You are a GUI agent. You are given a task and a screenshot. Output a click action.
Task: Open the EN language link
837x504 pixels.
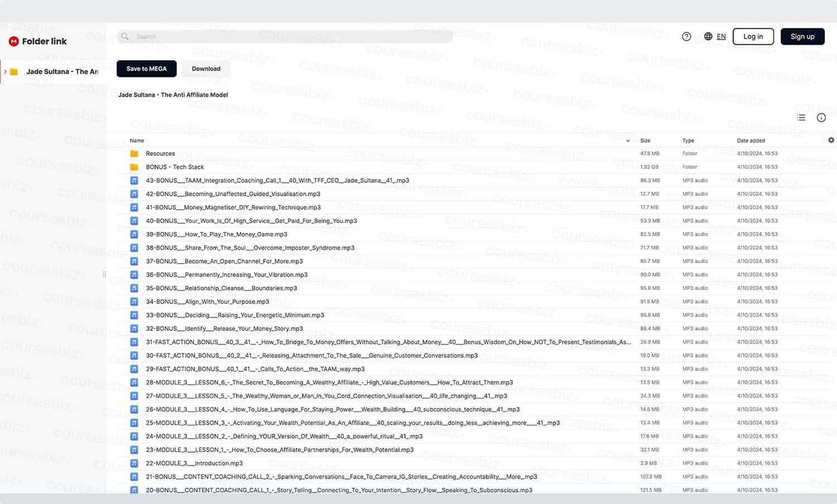(721, 36)
